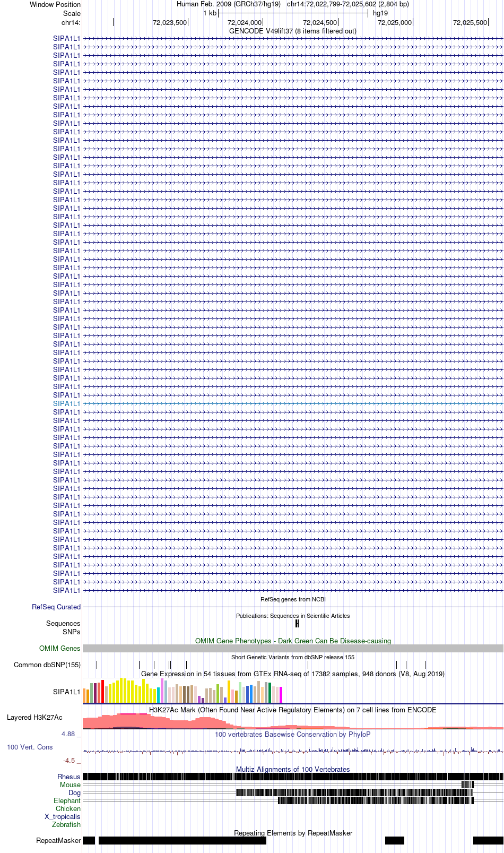Click the 72,024,500 coordinate on the ruler
Image resolution: width=504 pixels, height=853 pixels.
(x=320, y=22)
